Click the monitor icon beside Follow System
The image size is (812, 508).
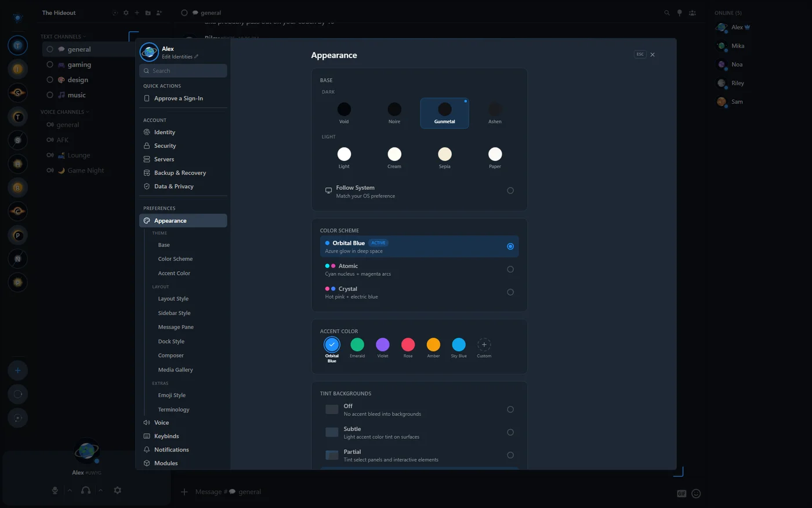(x=328, y=190)
